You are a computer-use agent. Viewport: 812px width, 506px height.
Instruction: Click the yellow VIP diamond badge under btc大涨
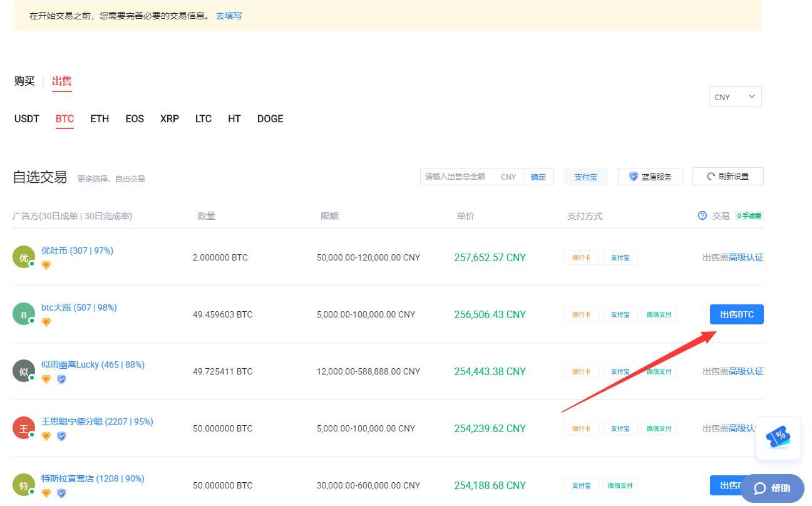pyautogui.click(x=46, y=322)
